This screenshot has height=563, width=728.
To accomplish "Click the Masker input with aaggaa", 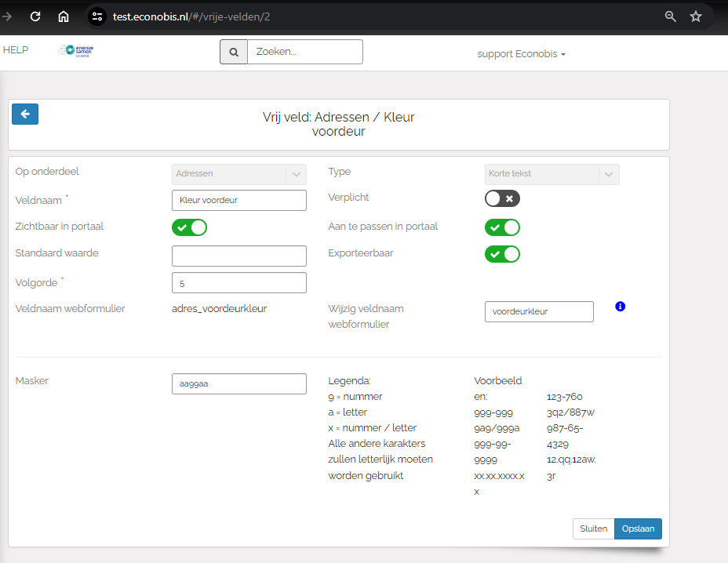I will [x=239, y=384].
